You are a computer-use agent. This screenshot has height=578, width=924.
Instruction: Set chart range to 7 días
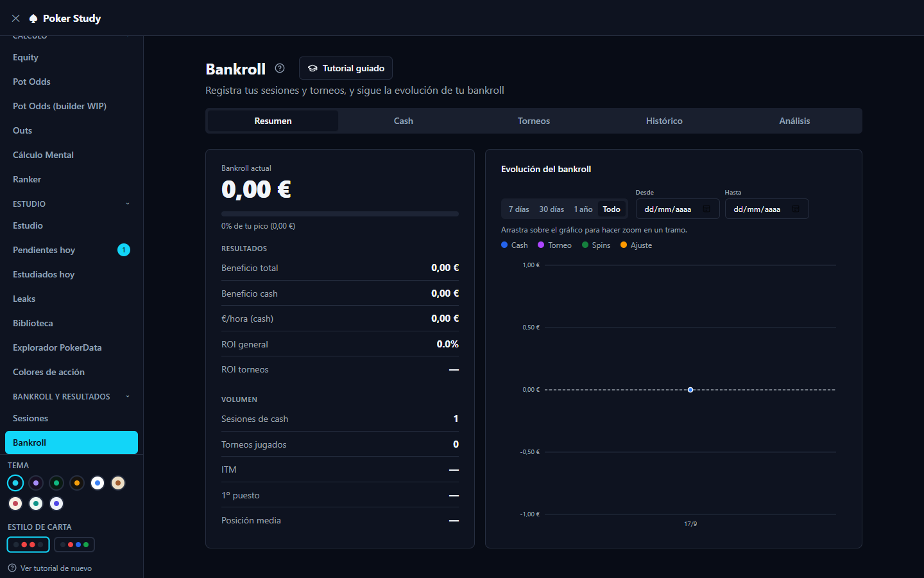pos(519,209)
